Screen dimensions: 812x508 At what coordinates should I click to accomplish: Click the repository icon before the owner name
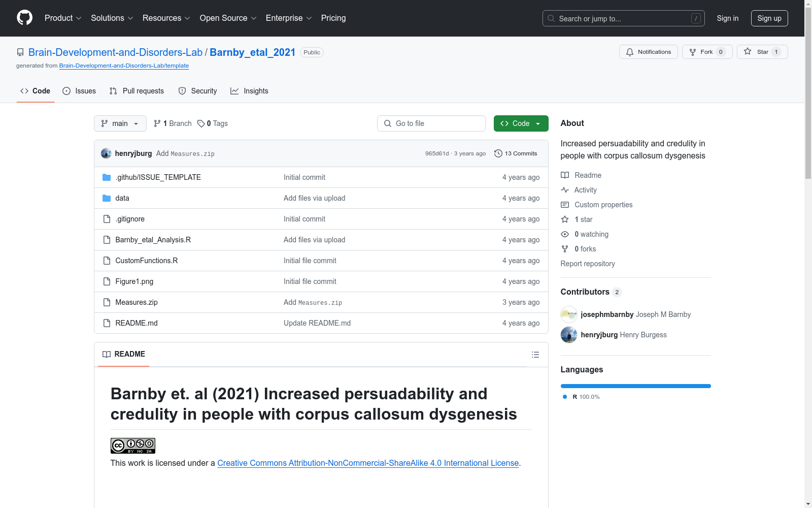click(x=20, y=52)
